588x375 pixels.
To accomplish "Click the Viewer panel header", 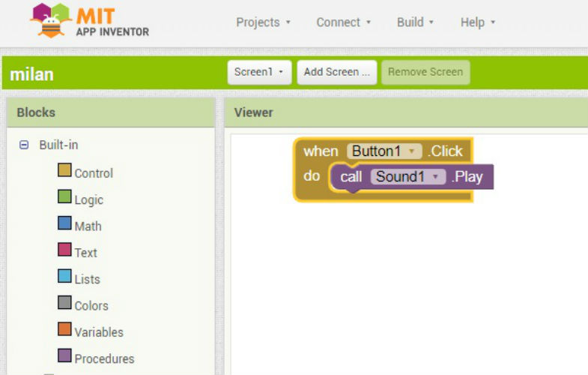I will tap(406, 112).
